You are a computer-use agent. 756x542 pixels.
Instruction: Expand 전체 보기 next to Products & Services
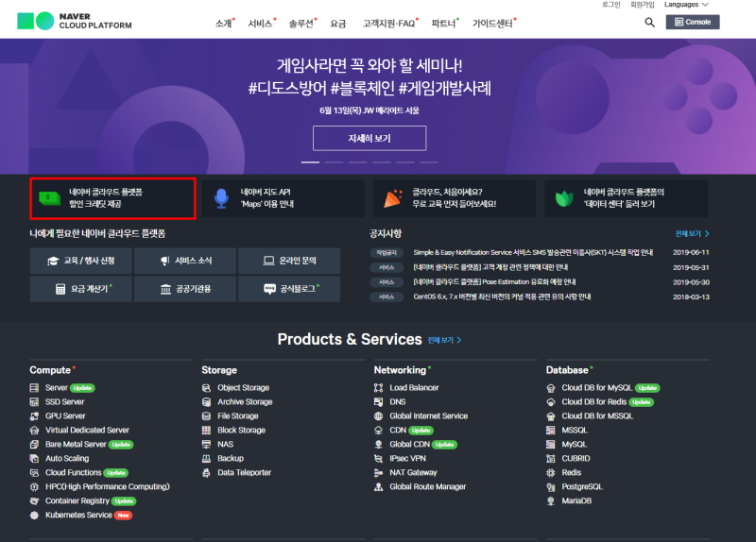coord(444,340)
